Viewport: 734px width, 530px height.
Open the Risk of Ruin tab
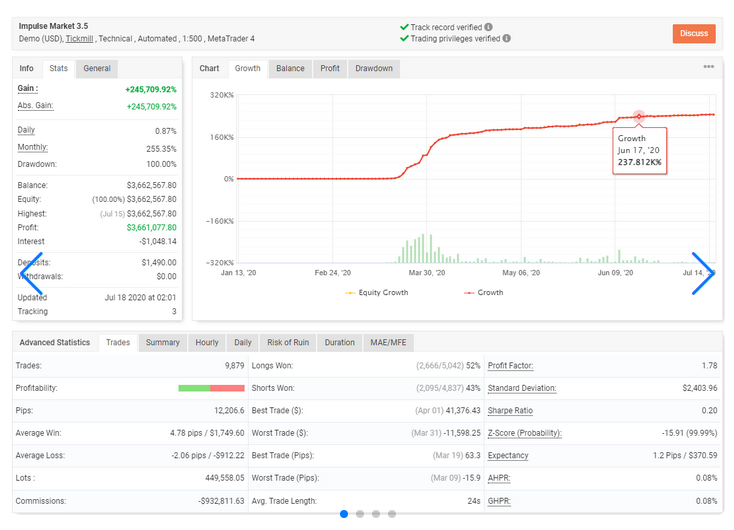[x=288, y=343]
